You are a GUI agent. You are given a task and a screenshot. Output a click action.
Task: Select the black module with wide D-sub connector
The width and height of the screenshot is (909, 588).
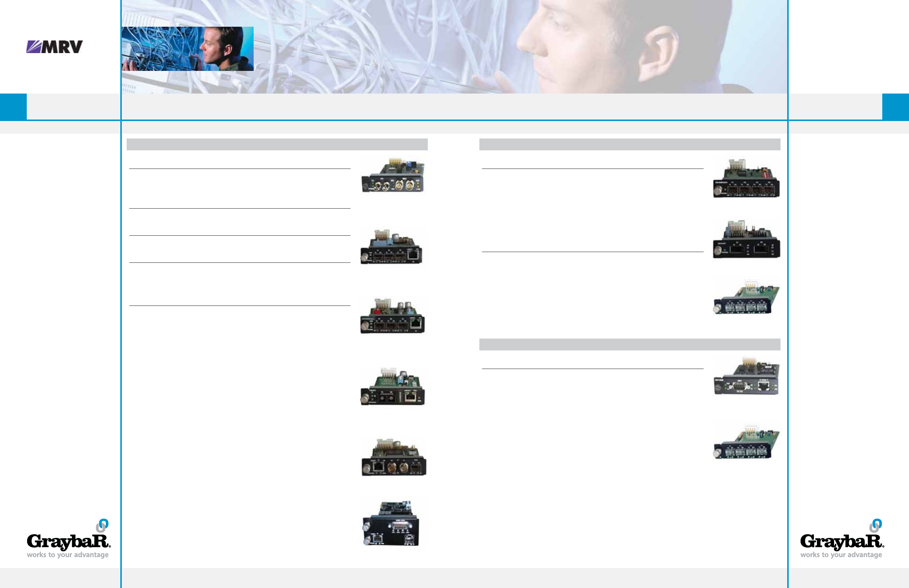tap(391, 524)
